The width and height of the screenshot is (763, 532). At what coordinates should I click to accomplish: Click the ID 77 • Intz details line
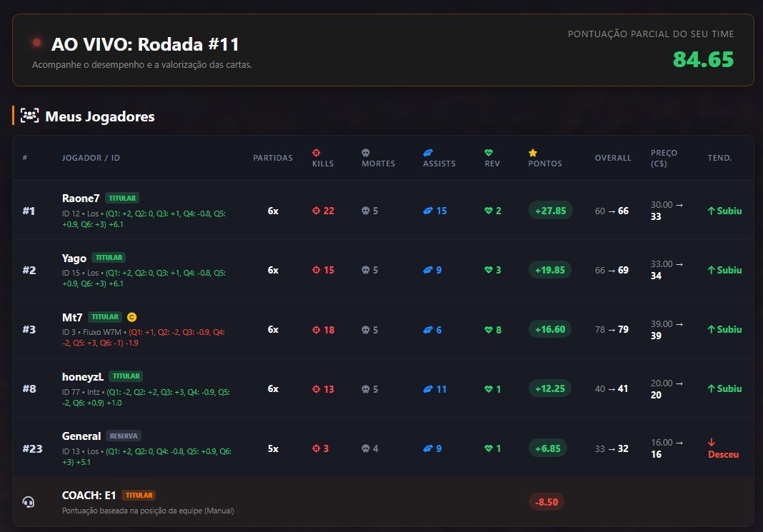[x=146, y=397]
